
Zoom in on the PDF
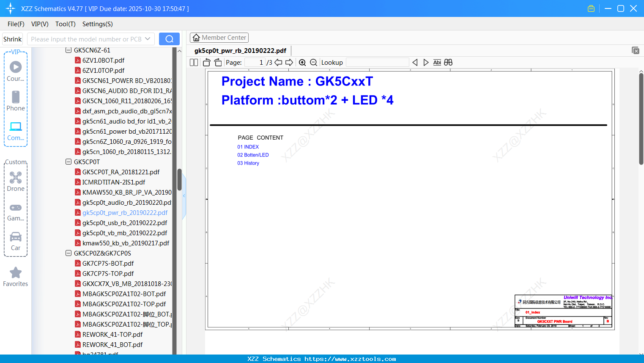click(302, 63)
